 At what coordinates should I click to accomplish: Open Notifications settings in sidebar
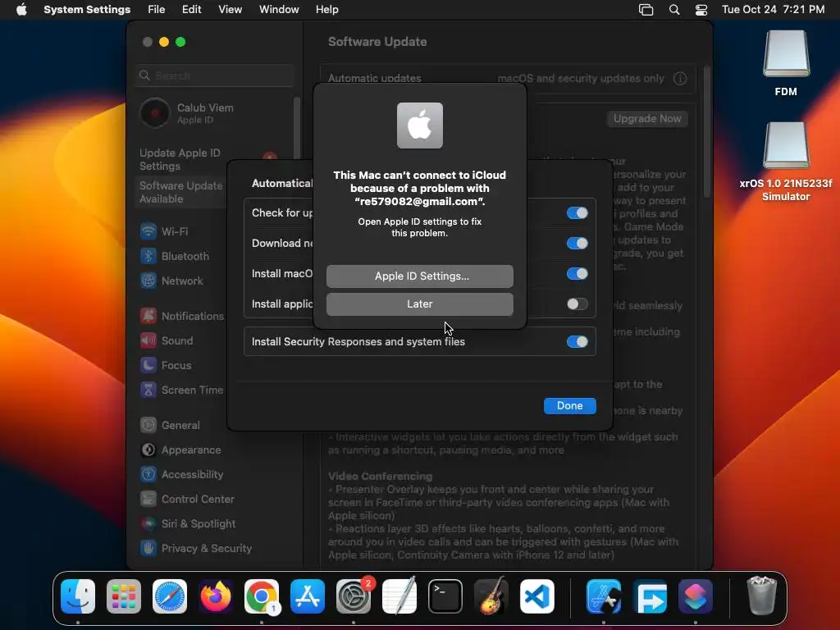coord(181,316)
